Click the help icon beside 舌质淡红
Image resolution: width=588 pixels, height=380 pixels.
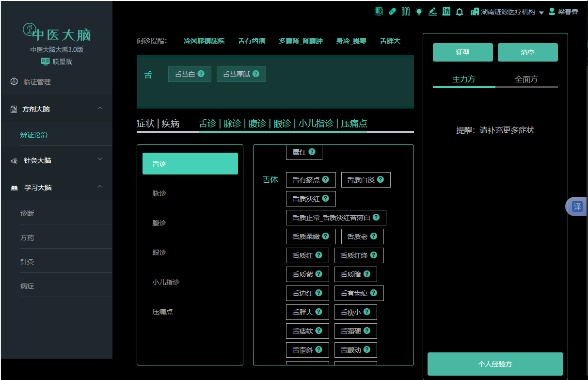[325, 198]
